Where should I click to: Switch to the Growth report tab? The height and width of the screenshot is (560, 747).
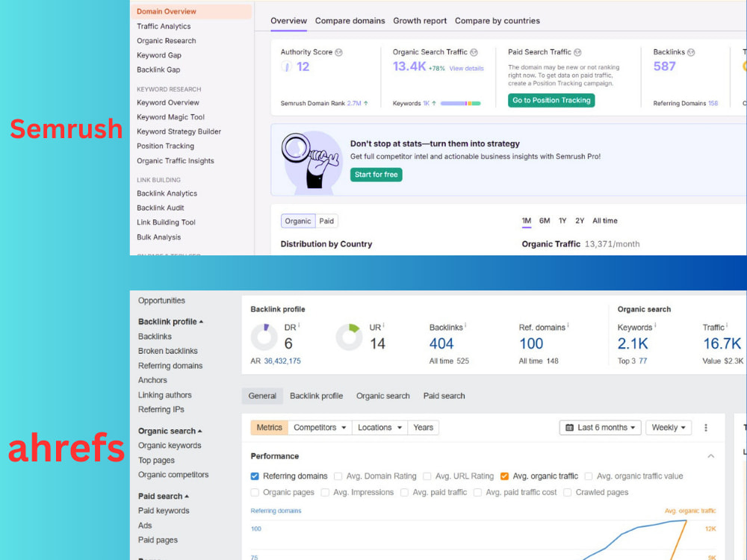coord(420,21)
